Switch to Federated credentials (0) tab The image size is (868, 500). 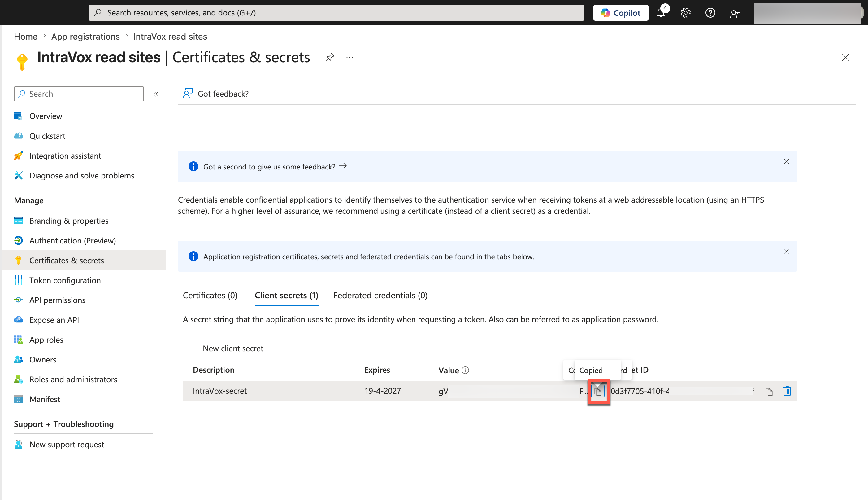coord(380,296)
